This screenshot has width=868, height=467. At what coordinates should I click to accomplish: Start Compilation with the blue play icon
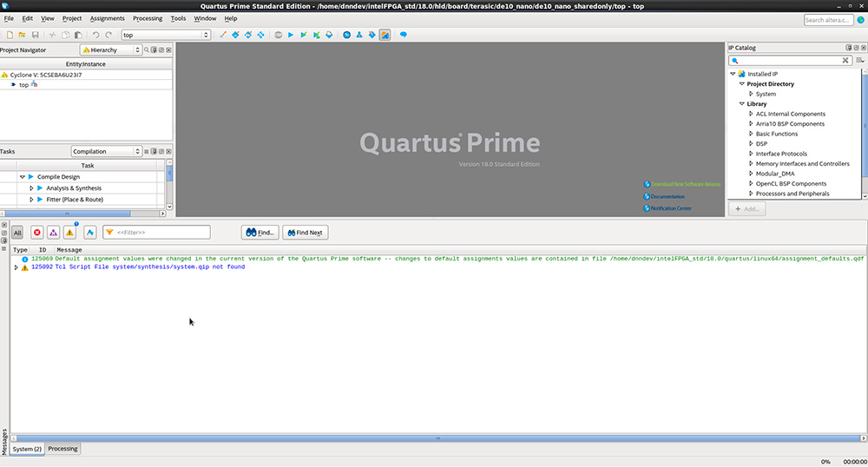click(291, 35)
